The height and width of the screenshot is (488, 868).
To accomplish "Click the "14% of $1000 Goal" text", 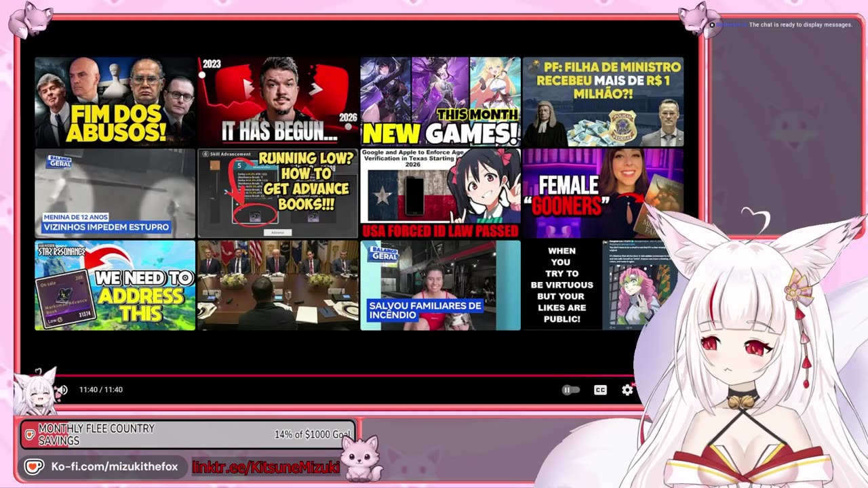I will click(313, 434).
